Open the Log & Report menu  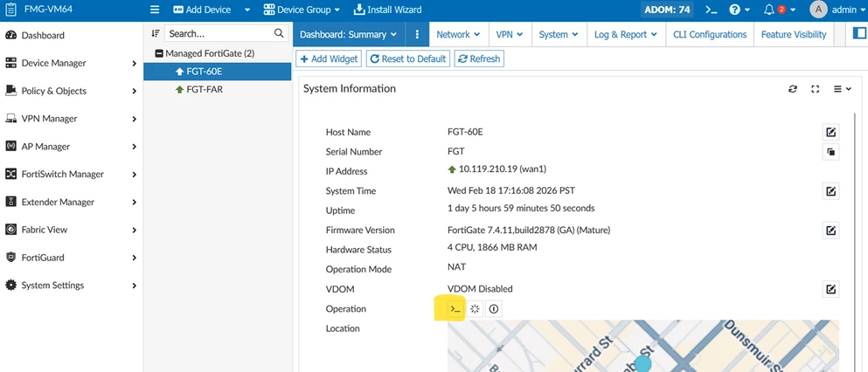(626, 34)
